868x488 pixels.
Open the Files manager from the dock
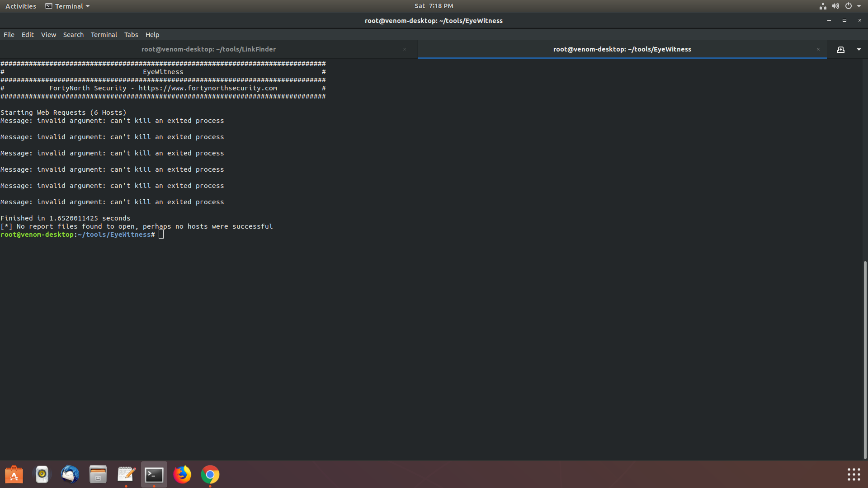pos(98,475)
